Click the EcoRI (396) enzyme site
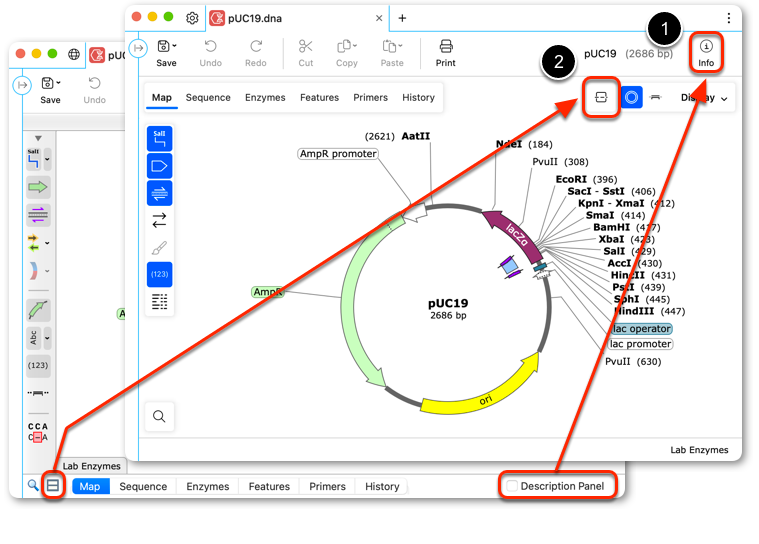 coord(586,180)
